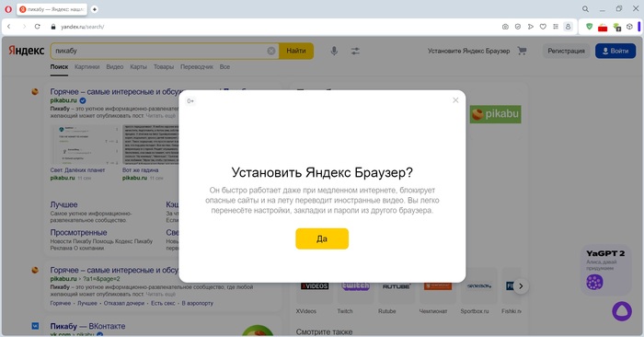Confirm installation with the yellow Да button

tap(322, 238)
